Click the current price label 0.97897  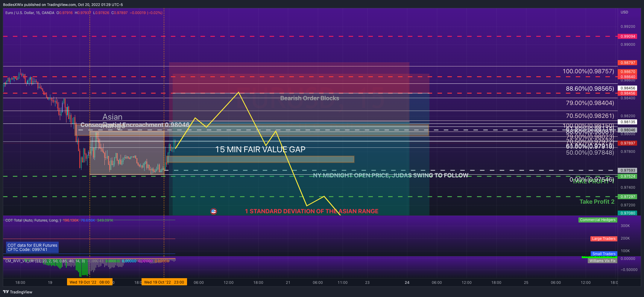click(x=628, y=143)
